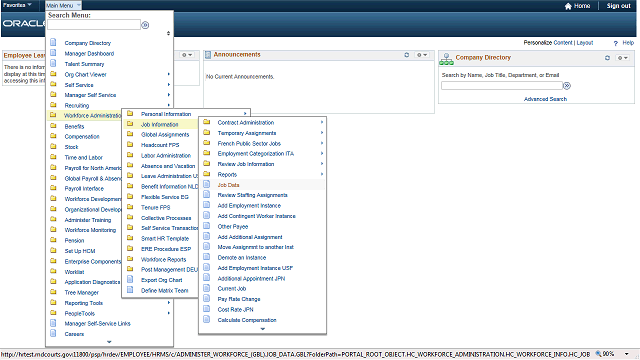Show more items below Calculate Compensation
Viewport: 640px width, 360px height.
tap(262, 329)
